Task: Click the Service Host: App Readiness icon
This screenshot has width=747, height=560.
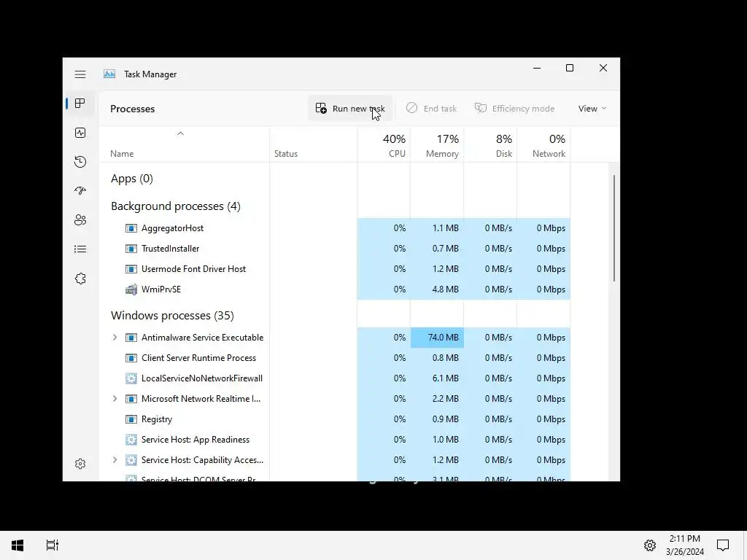Action: [131, 440]
